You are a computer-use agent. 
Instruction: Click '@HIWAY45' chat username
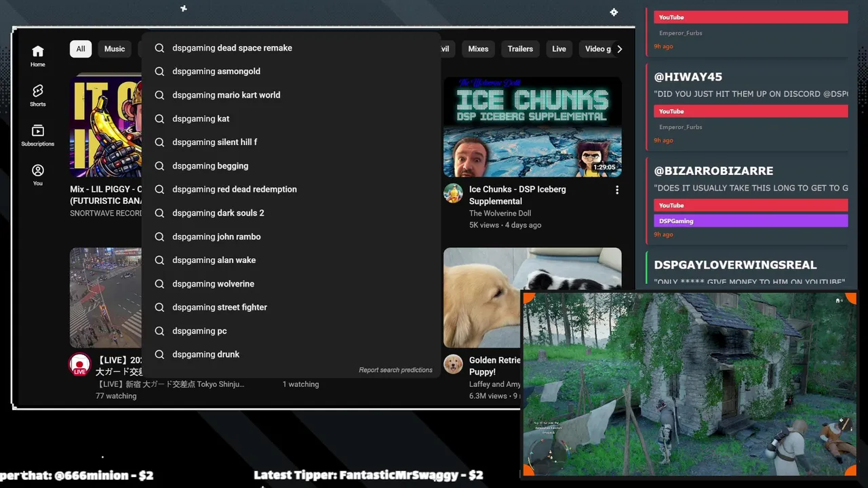coord(688,77)
